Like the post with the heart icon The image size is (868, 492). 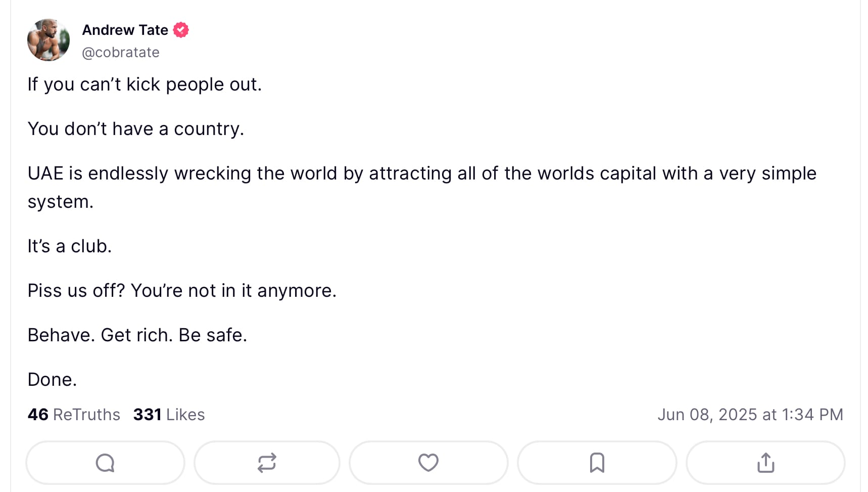point(428,463)
